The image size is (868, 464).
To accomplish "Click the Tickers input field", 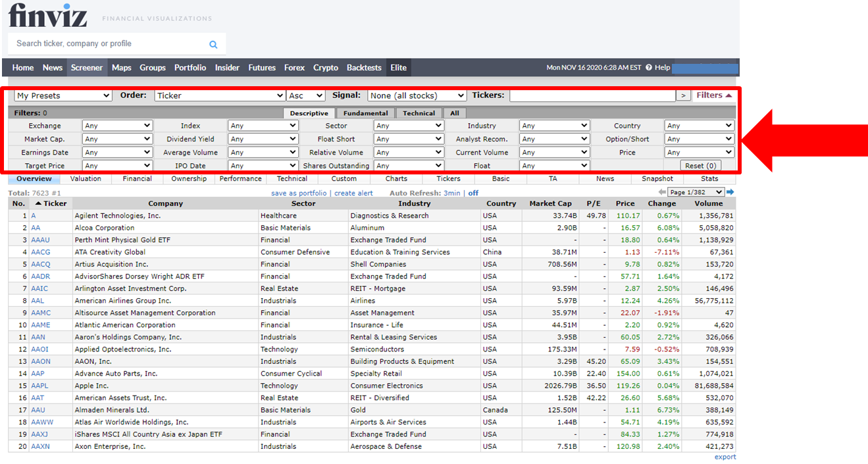I will [592, 96].
